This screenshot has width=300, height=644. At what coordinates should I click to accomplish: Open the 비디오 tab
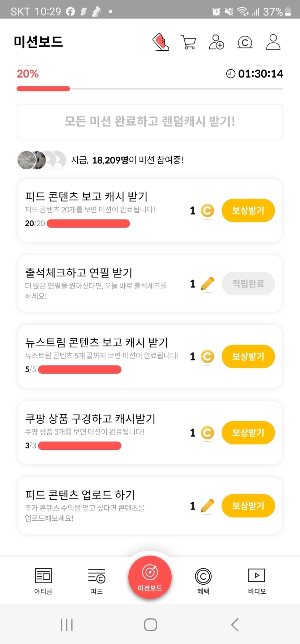pyautogui.click(x=257, y=580)
